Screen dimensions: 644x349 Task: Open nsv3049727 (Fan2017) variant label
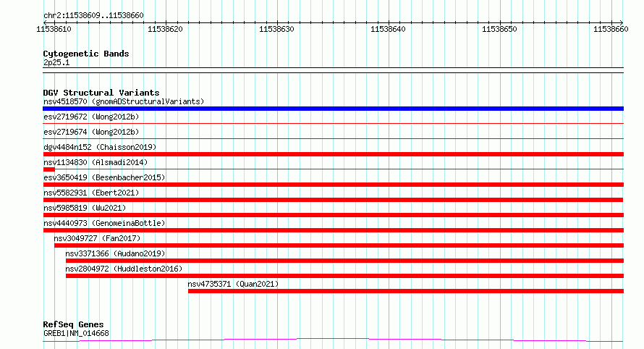tap(97, 238)
